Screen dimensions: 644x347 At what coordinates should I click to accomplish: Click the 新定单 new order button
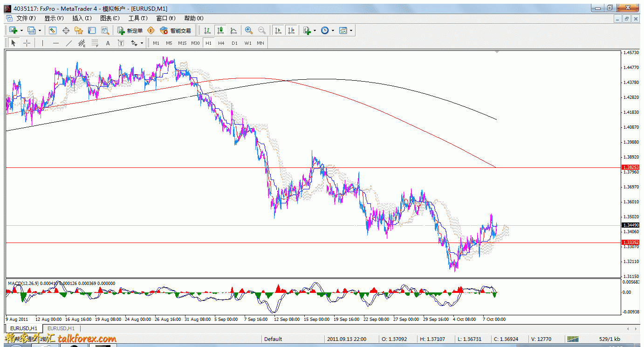pyautogui.click(x=130, y=30)
